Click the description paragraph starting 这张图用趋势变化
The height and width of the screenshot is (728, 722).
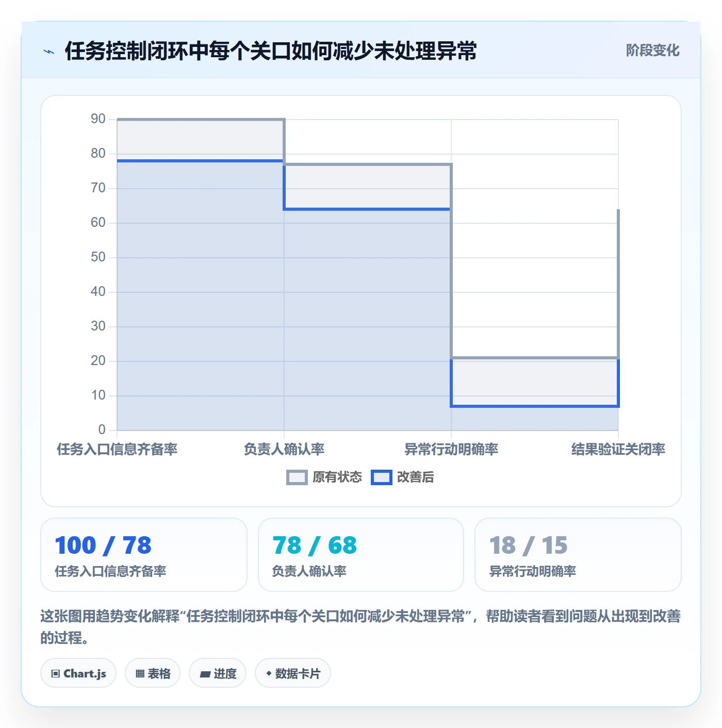pyautogui.click(x=360, y=627)
